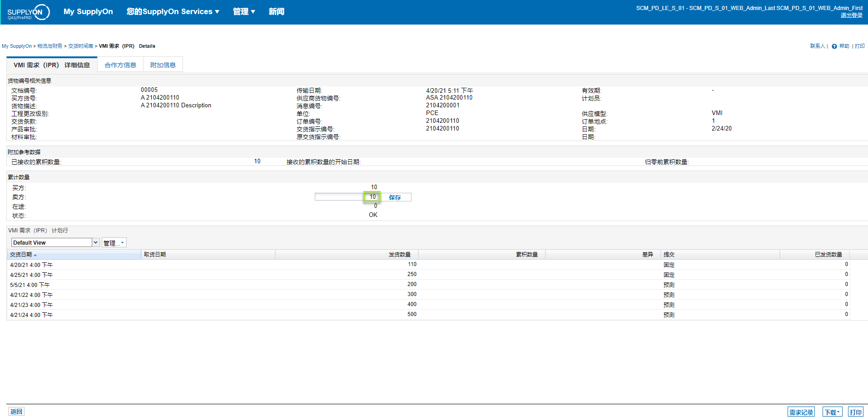Image resolution: width=868 pixels, height=417 pixels.
Task: Click the 取货日期 column header
Action: tap(208, 255)
